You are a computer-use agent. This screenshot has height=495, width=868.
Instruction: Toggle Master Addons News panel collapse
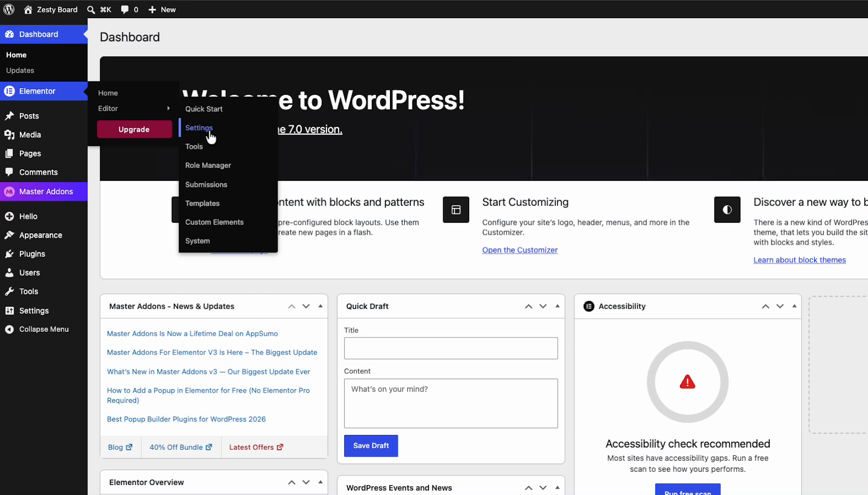(x=321, y=306)
